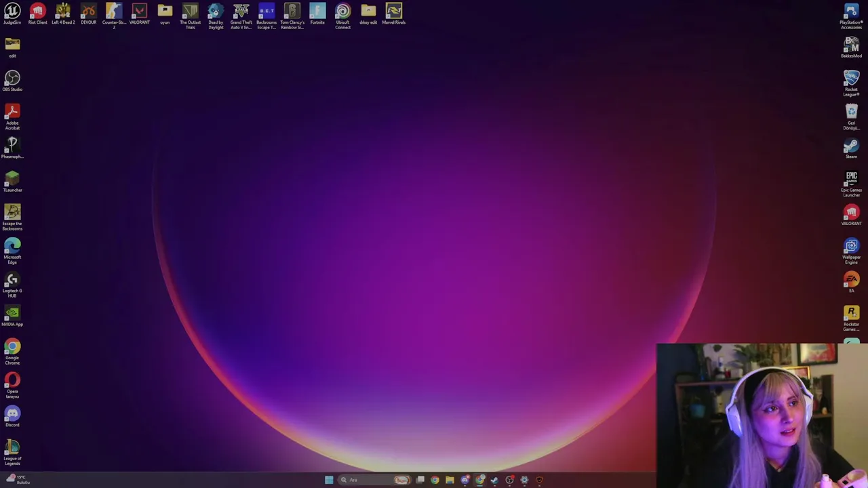Select the Riot Client desktop shortcut
The height and width of the screenshot is (488, 868).
pos(37,15)
